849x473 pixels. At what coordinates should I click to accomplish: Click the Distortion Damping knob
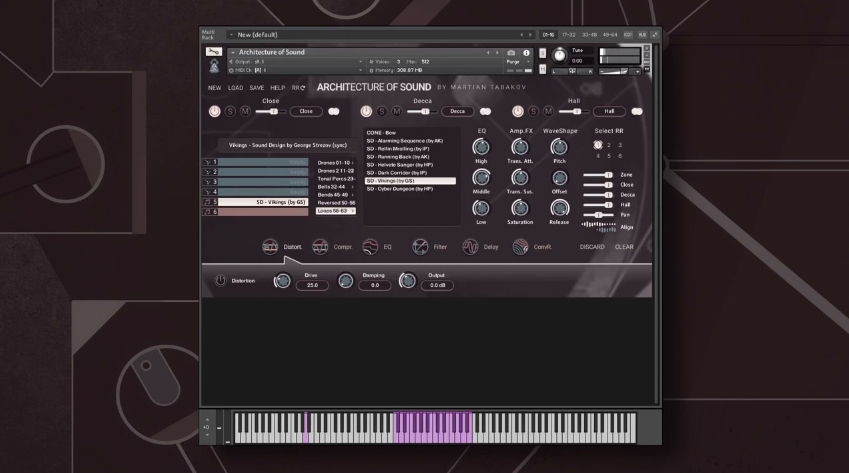pyautogui.click(x=345, y=280)
